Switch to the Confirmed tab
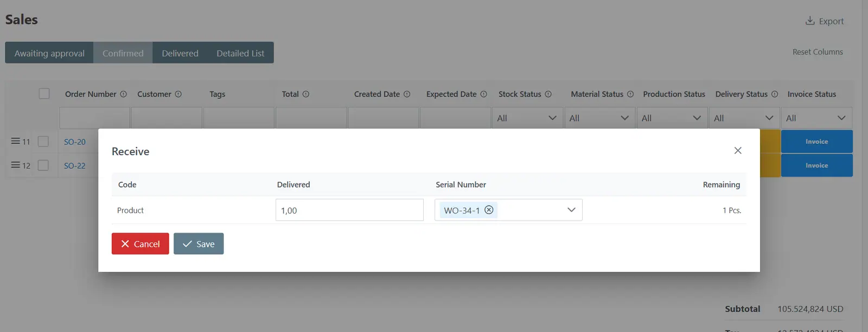The image size is (868, 332). (123, 53)
